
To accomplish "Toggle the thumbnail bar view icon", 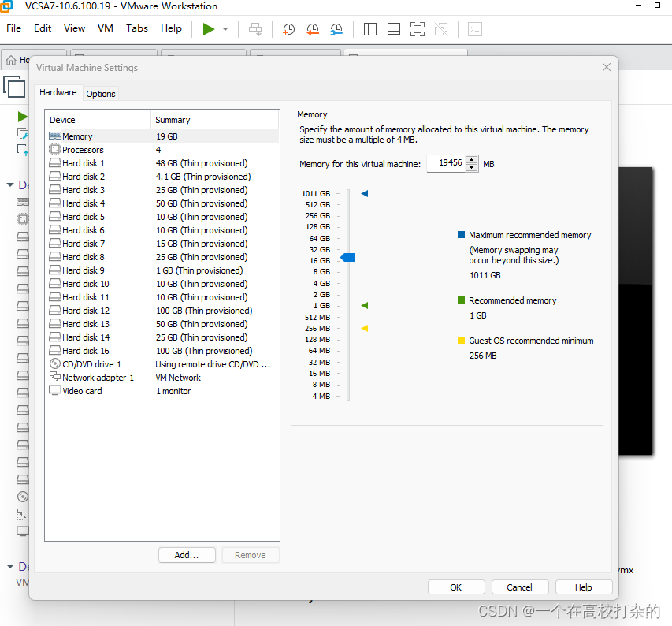I will click(x=393, y=29).
